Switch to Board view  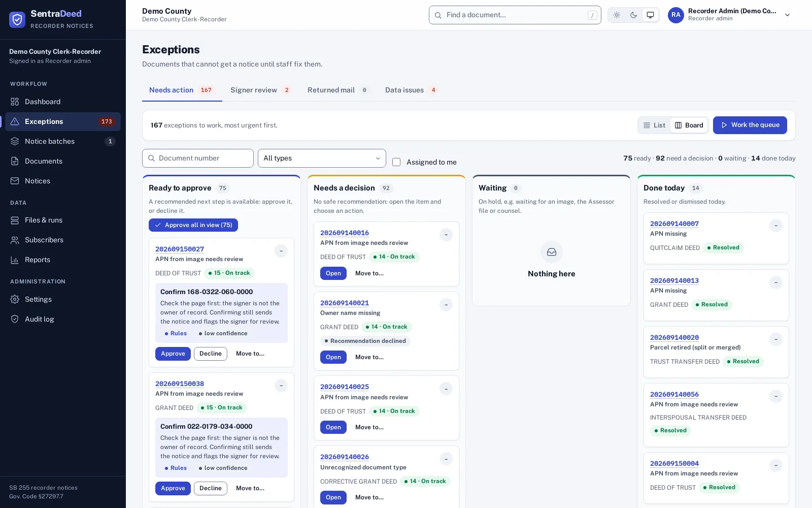pyautogui.click(x=689, y=125)
